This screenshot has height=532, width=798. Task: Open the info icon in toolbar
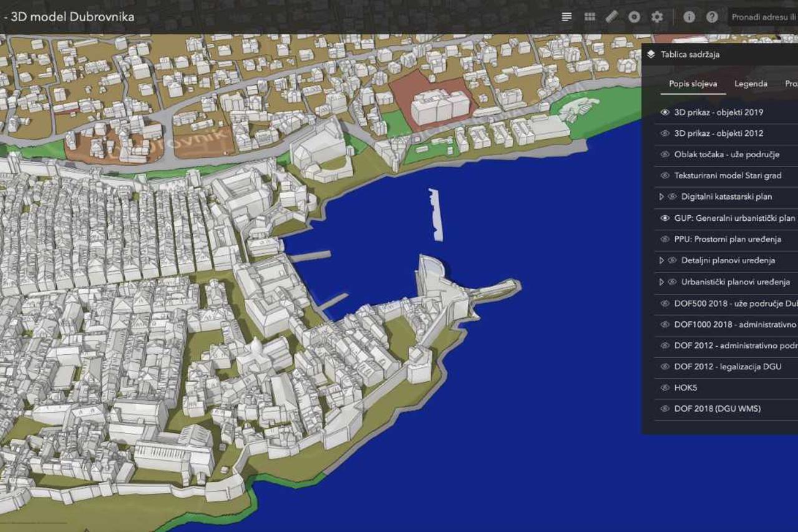(x=689, y=17)
